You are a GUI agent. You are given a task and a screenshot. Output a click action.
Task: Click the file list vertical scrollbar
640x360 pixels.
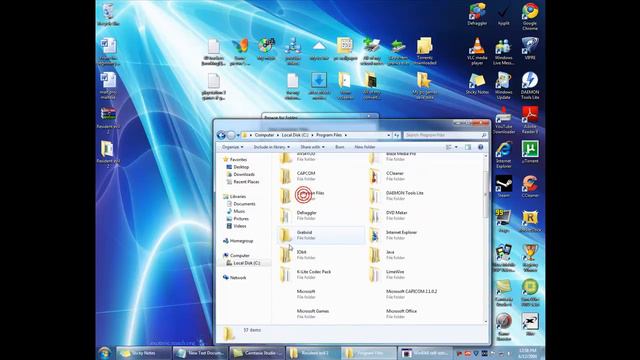486,239
